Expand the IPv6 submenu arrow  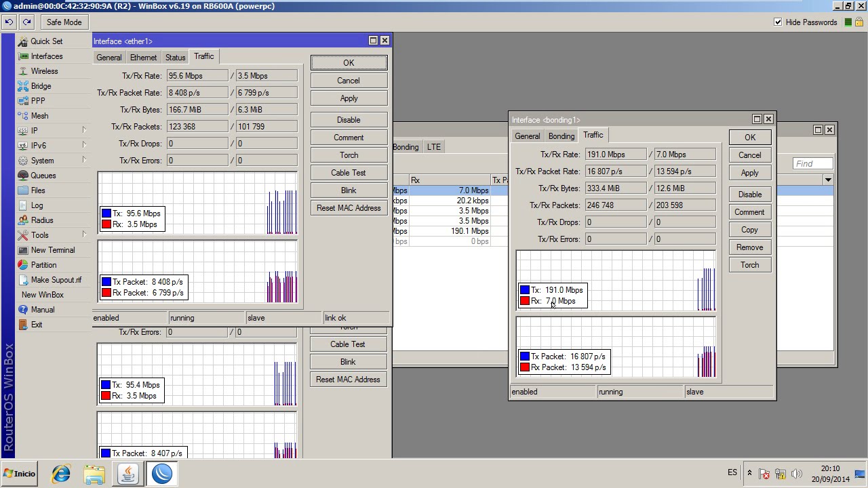click(84, 145)
